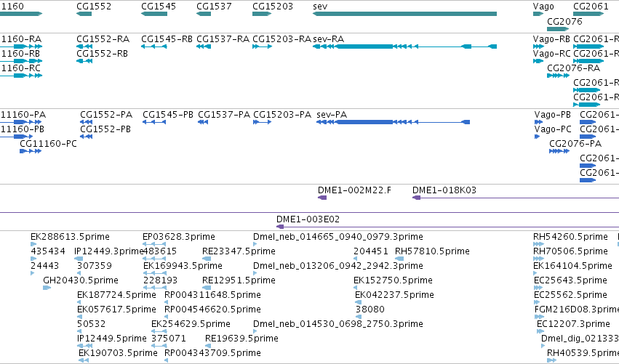Viewport: 619px width, 364px height.
Task: Click the RH40539.5prime EST label
Action: 583,354
